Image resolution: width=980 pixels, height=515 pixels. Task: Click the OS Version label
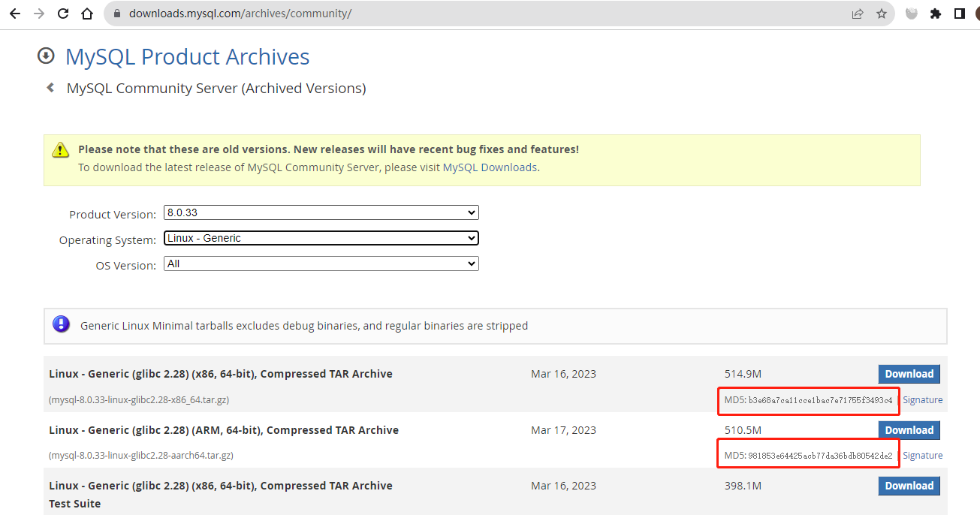click(125, 266)
